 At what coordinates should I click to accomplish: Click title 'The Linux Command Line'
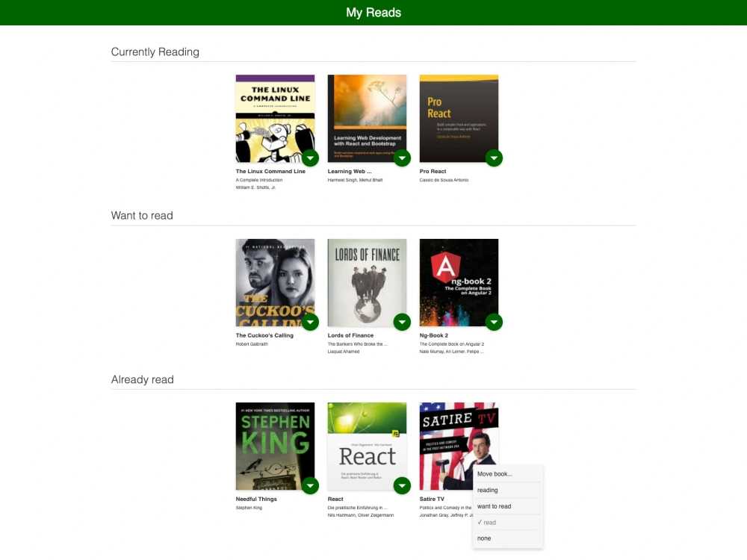coord(270,172)
